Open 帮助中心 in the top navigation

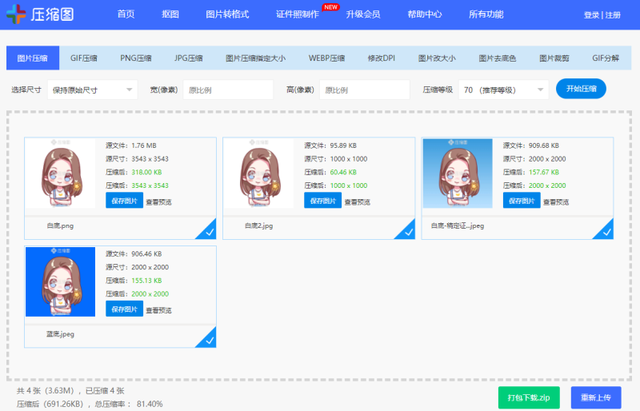(424, 14)
